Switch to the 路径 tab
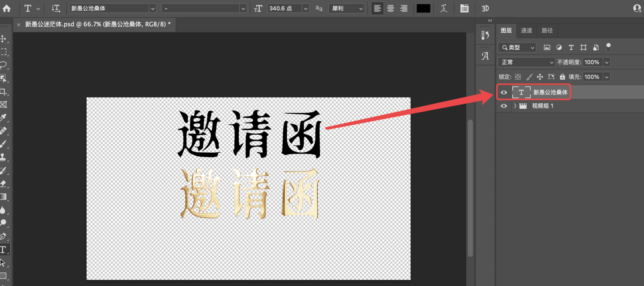Viewport: 644px width, 286px height. pyautogui.click(x=547, y=31)
